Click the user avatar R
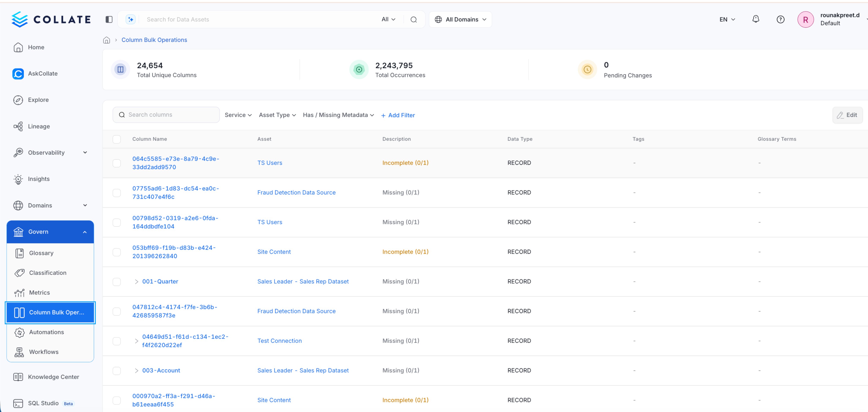Screen dimensions: 868x412 (805, 20)
